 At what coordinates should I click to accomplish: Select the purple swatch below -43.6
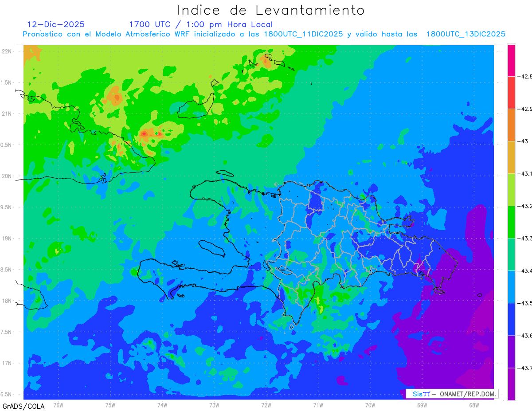click(511, 351)
